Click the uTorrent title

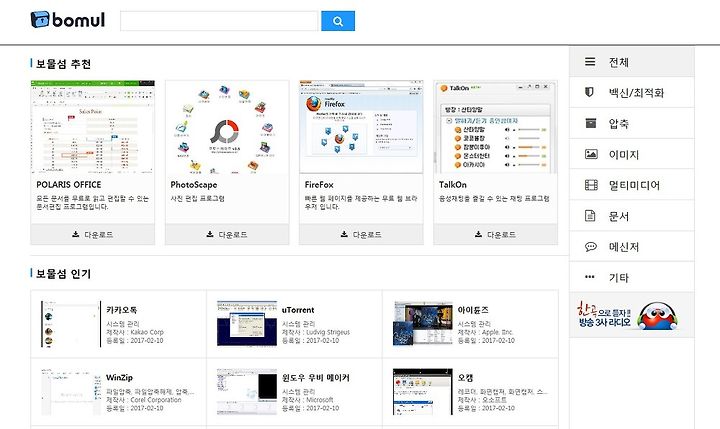[x=298, y=310]
